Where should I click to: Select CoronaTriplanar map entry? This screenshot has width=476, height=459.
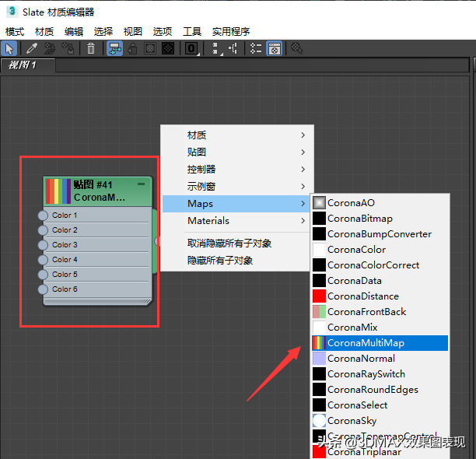click(380, 452)
